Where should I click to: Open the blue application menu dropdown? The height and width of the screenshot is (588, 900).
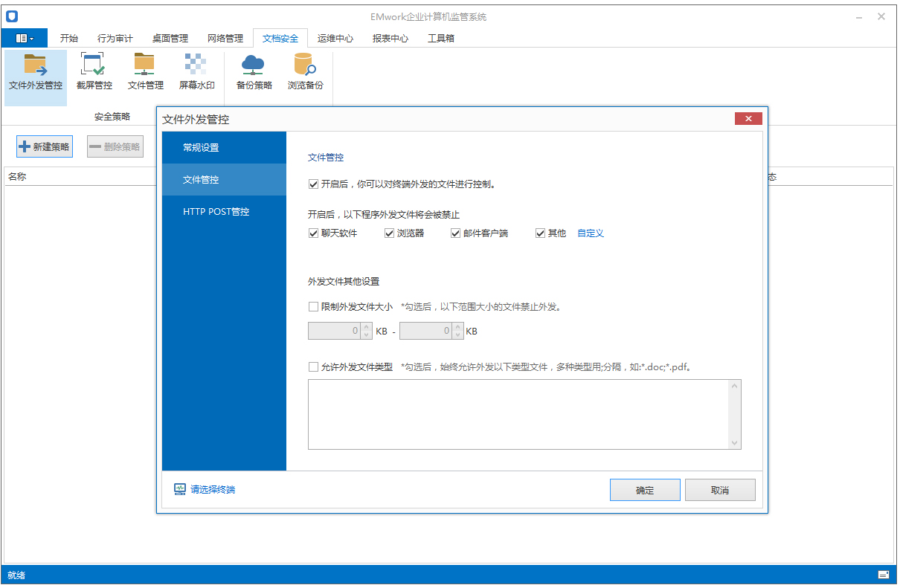(x=25, y=38)
